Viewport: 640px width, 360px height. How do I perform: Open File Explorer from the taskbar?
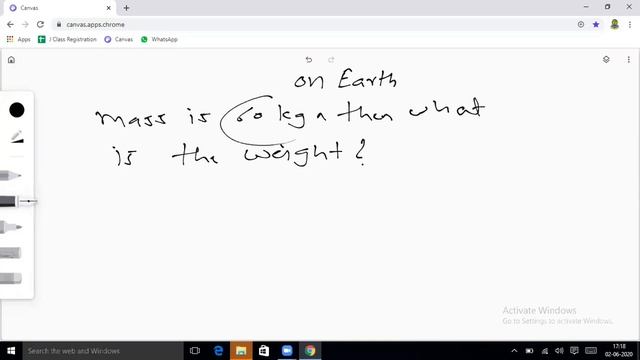point(241,351)
